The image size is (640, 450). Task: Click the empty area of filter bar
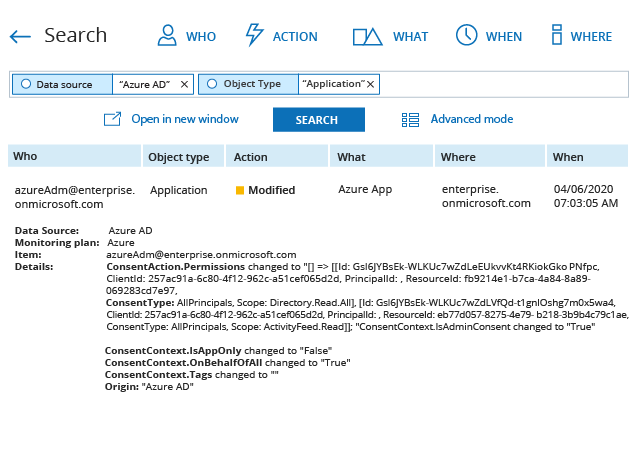(x=503, y=84)
